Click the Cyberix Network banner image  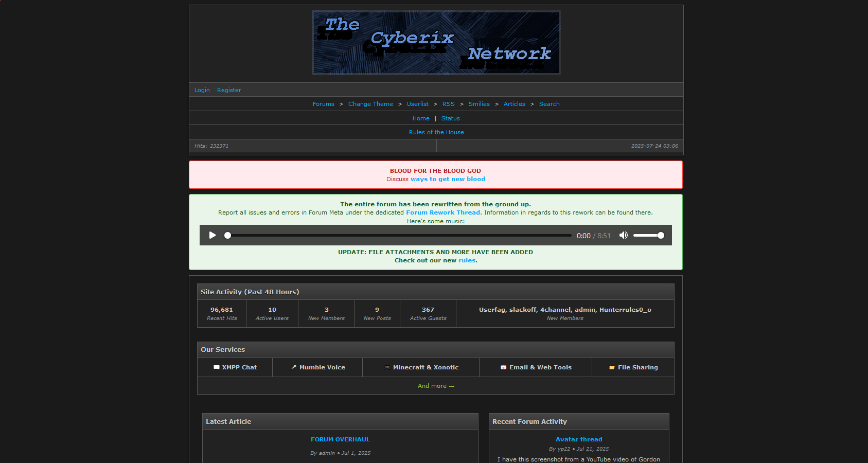pos(436,43)
